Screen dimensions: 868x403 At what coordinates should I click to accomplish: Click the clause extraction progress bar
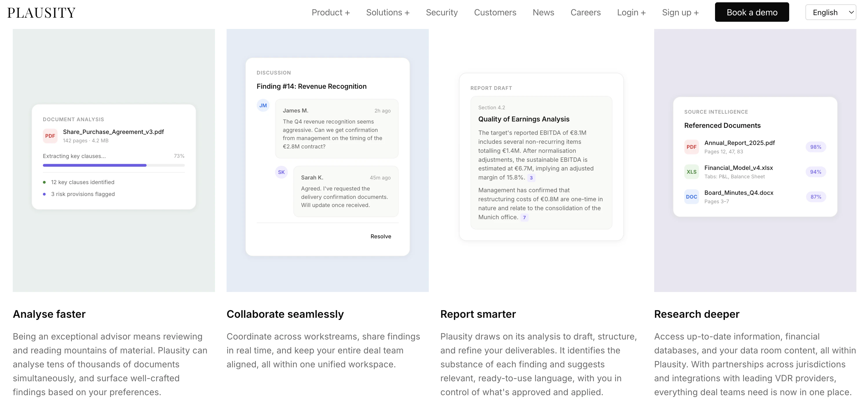pyautogui.click(x=114, y=165)
